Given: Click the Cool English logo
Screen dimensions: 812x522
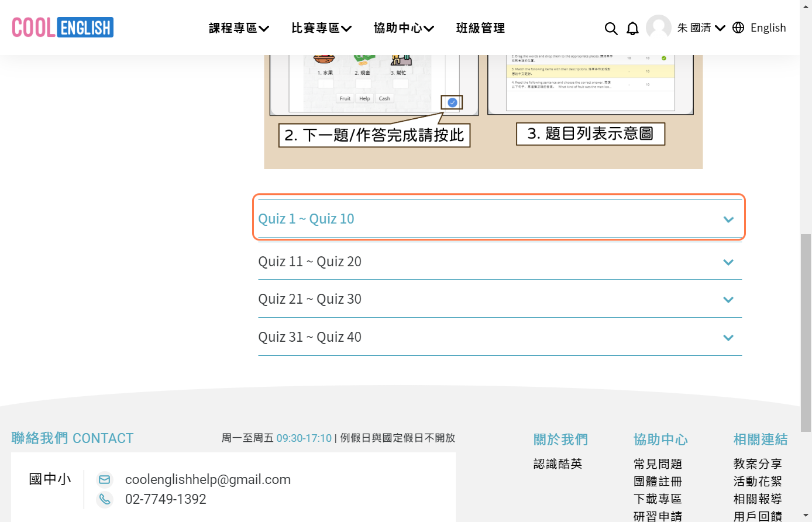Looking at the screenshot, I should pos(63,28).
